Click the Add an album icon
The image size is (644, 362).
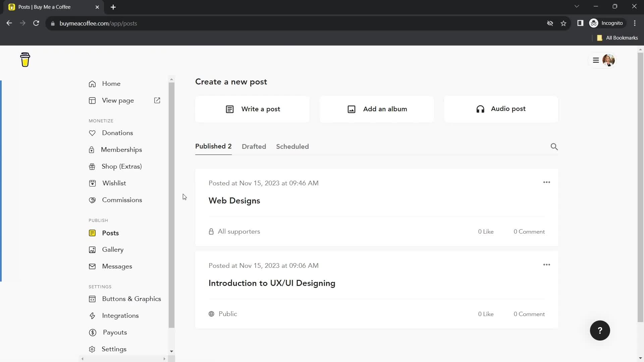click(352, 109)
